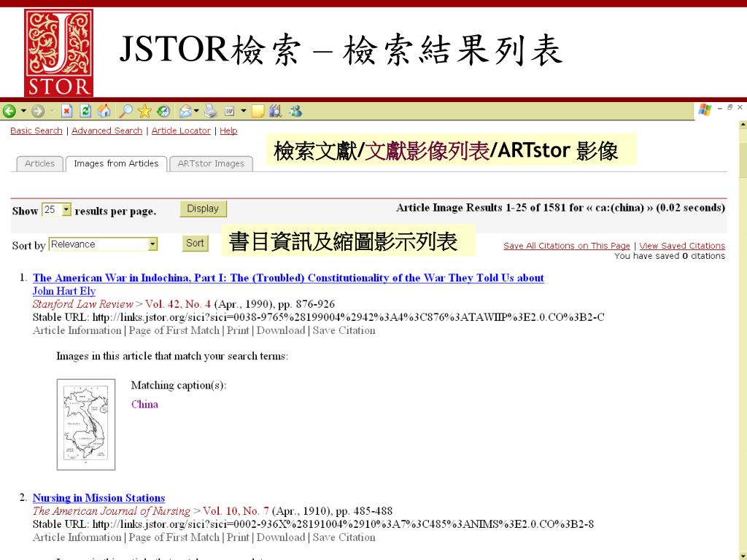Click Page of First Match under Nursing result
Screen dimensions: 747x560
(x=174, y=537)
